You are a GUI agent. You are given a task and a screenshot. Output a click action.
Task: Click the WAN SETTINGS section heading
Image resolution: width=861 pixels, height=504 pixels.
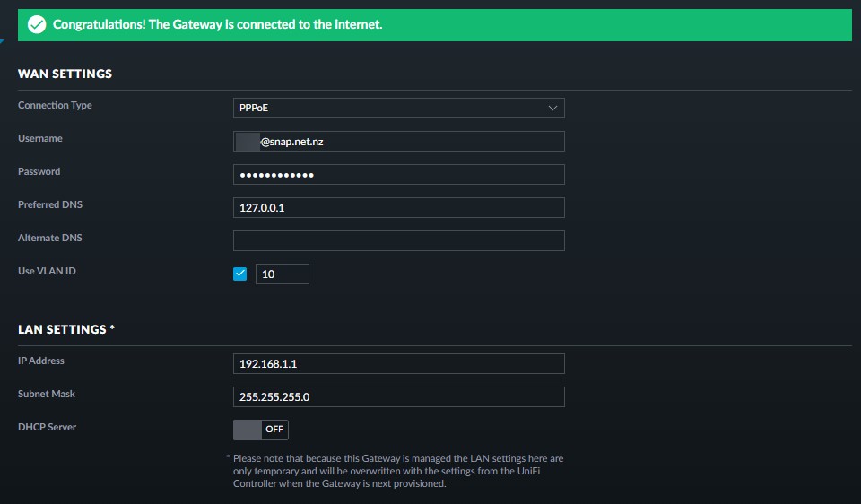65,74
